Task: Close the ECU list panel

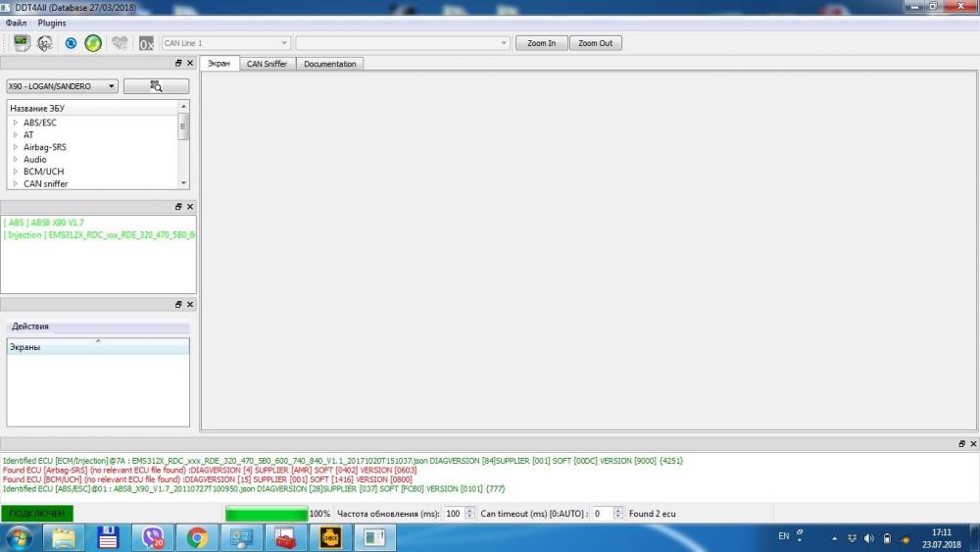Action: tap(190, 63)
